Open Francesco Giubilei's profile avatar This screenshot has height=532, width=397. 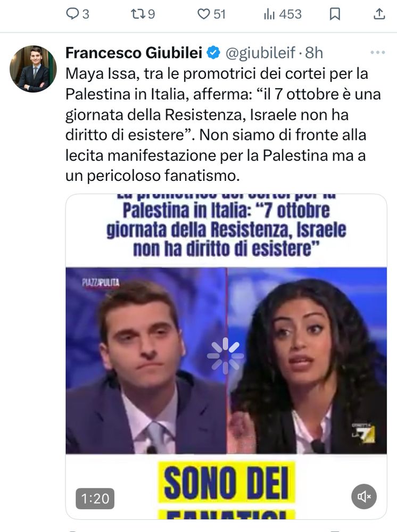click(x=33, y=69)
